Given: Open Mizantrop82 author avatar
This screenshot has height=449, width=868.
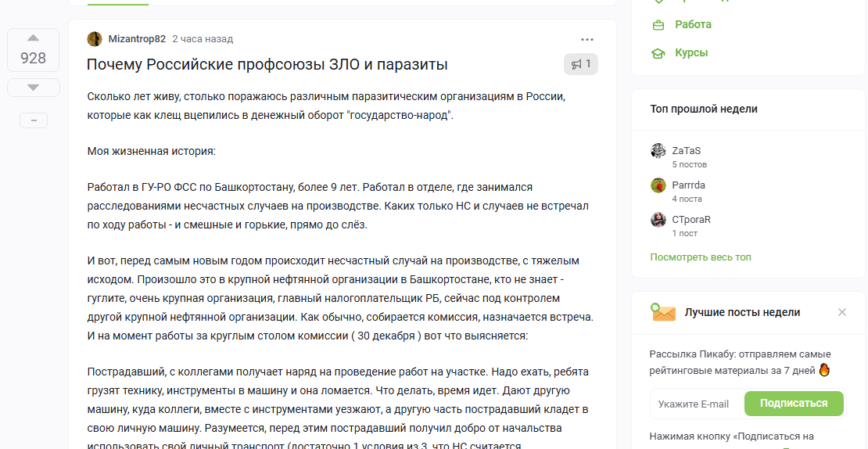Looking at the screenshot, I should click(x=95, y=39).
